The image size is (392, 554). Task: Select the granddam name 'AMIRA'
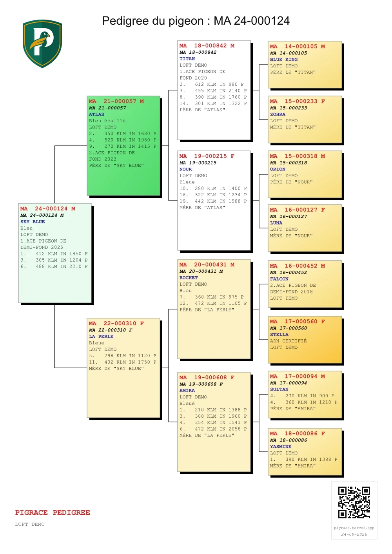187,391
